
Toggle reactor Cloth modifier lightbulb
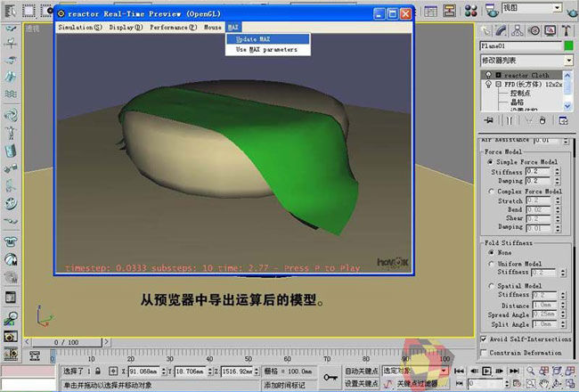coord(488,75)
